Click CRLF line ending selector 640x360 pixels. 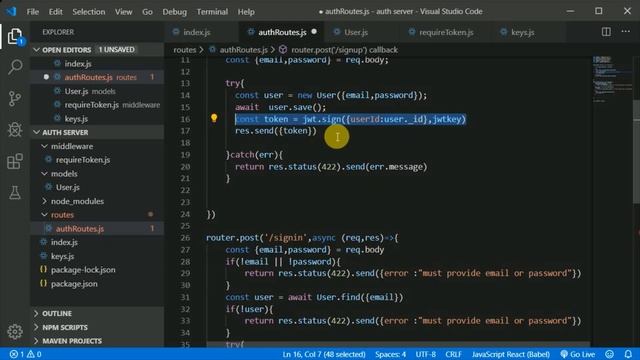click(453, 354)
